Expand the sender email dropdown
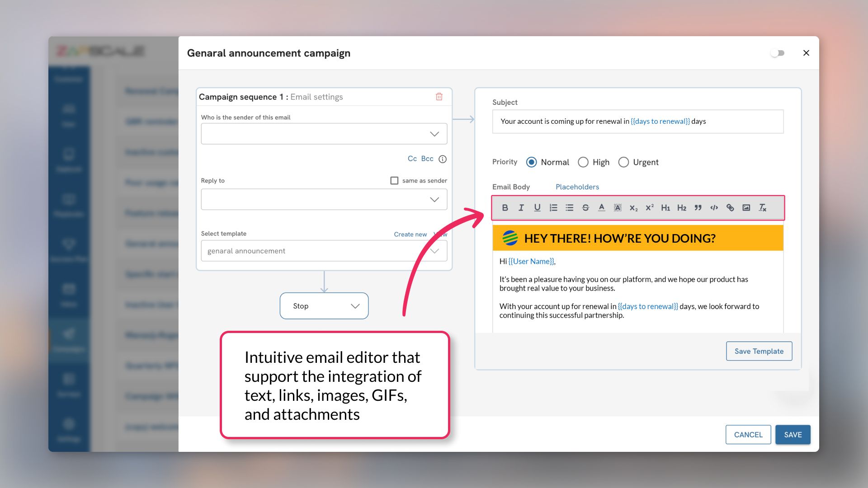The width and height of the screenshot is (868, 488). [434, 133]
